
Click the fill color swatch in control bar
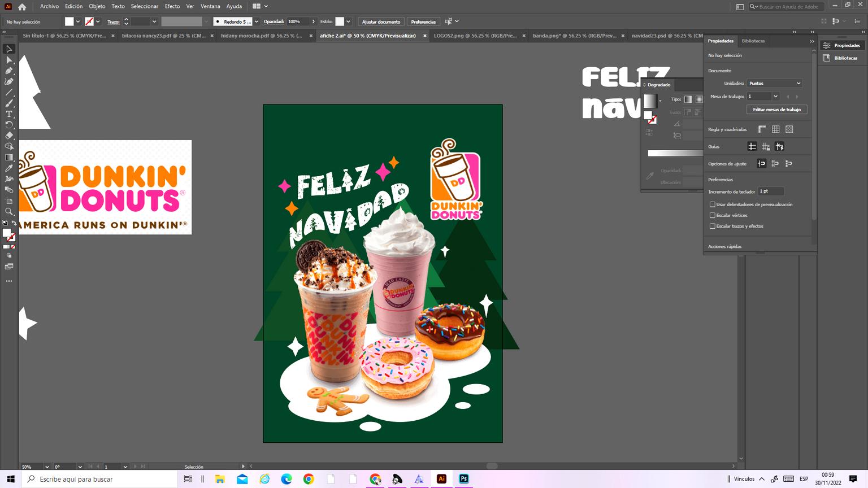coord(69,21)
